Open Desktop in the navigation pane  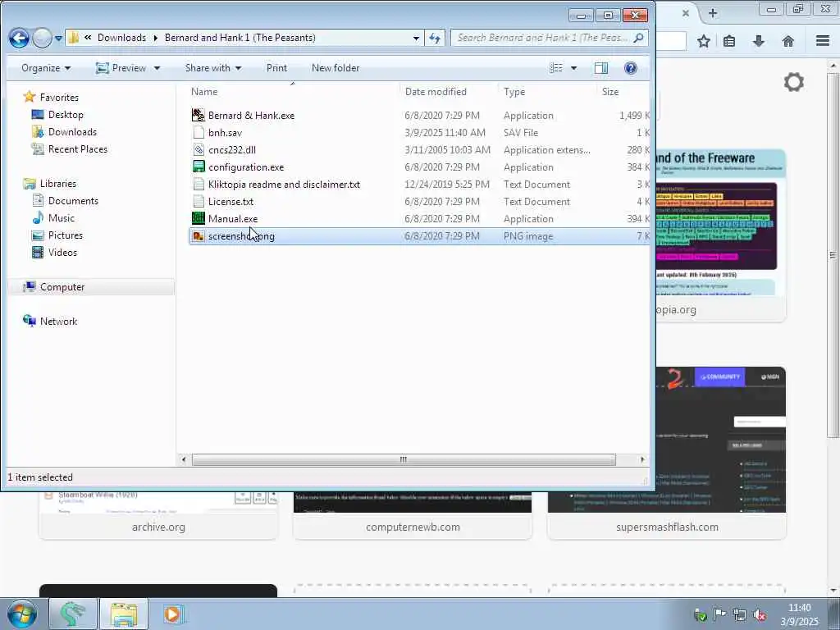pyautogui.click(x=66, y=115)
